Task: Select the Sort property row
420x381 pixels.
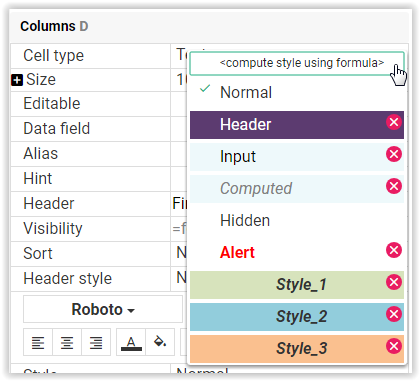Action: point(91,254)
